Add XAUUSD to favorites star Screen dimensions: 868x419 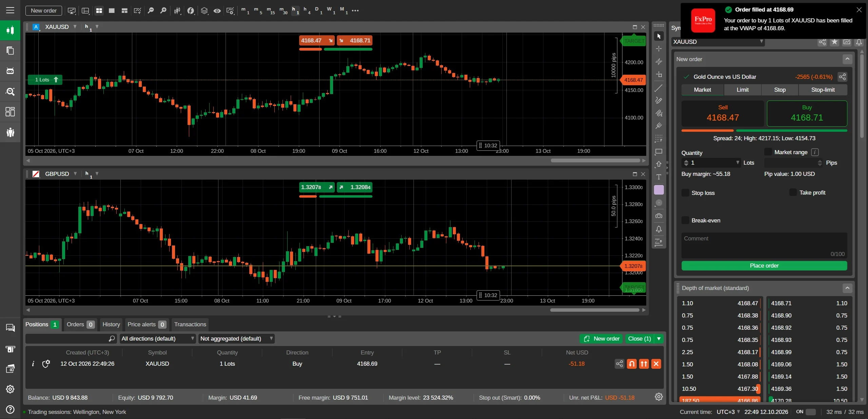834,42
